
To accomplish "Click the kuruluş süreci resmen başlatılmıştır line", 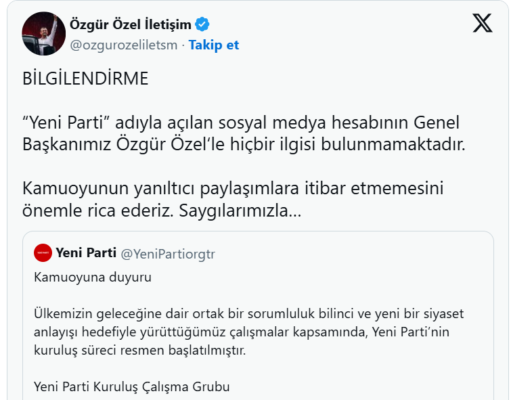I will click(x=140, y=350).
